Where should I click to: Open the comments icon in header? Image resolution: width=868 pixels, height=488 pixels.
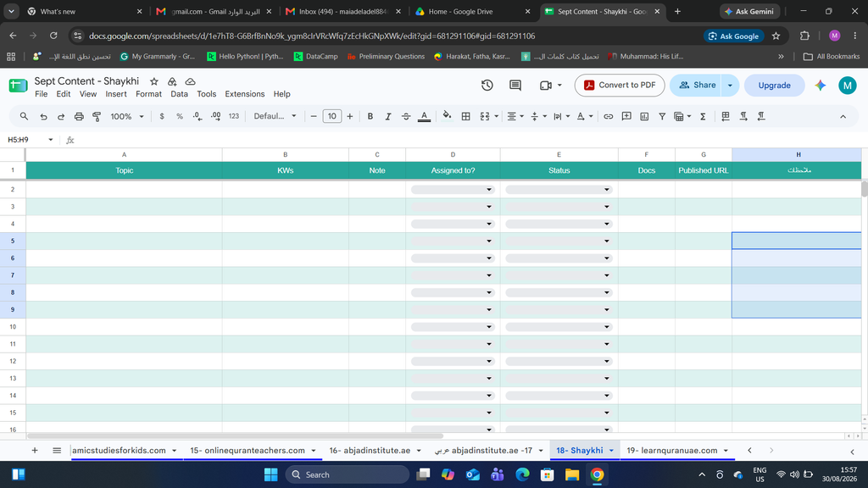click(x=515, y=86)
